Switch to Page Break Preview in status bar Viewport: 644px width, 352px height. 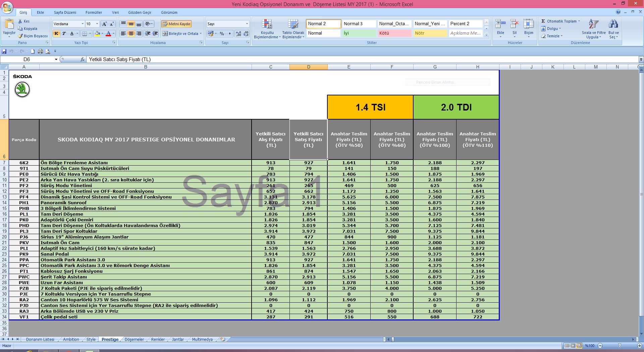(579, 346)
